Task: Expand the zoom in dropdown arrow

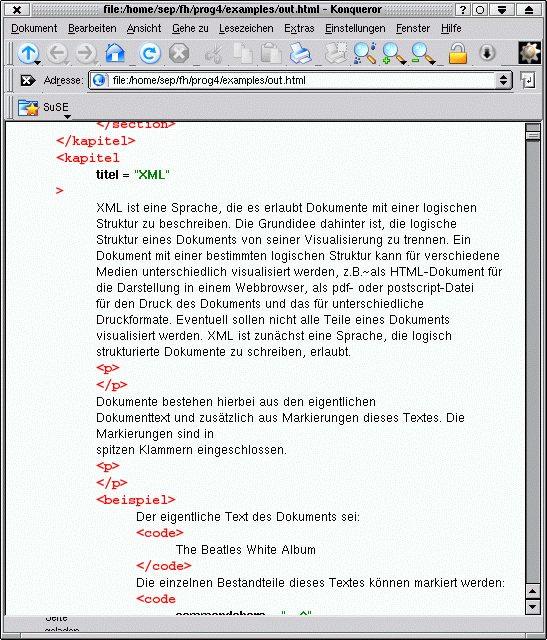Action: point(403,62)
